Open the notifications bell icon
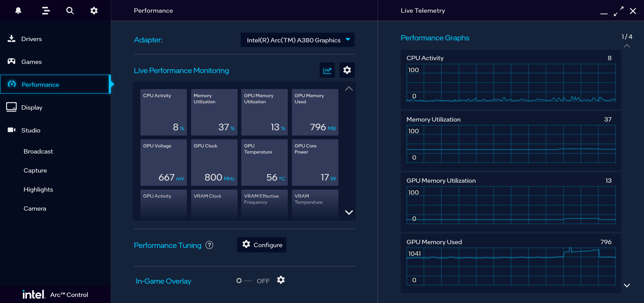644x303 pixels. (18, 10)
